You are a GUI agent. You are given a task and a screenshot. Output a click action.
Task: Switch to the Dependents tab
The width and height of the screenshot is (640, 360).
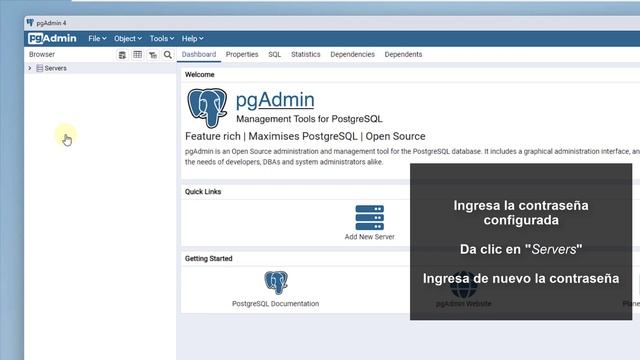403,54
